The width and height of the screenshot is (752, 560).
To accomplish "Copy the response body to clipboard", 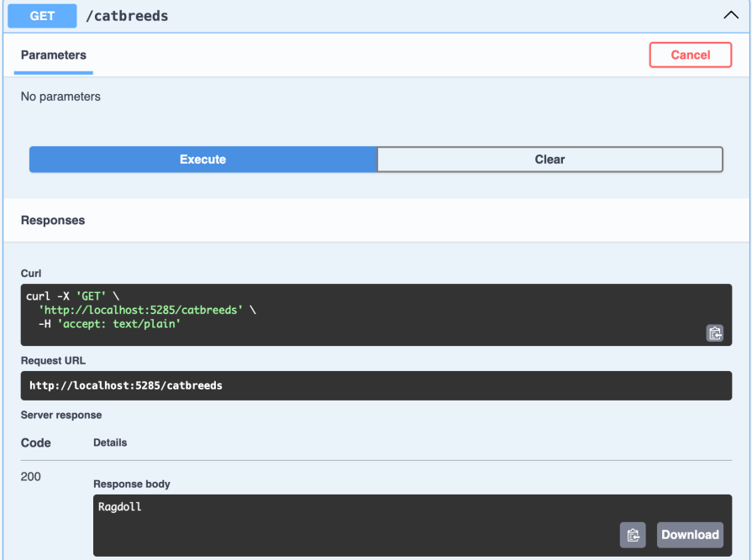I will point(632,535).
